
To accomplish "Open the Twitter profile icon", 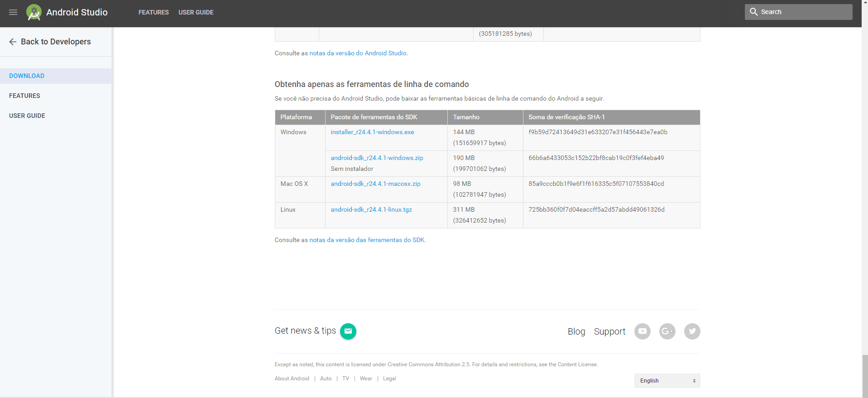I will 692,331.
